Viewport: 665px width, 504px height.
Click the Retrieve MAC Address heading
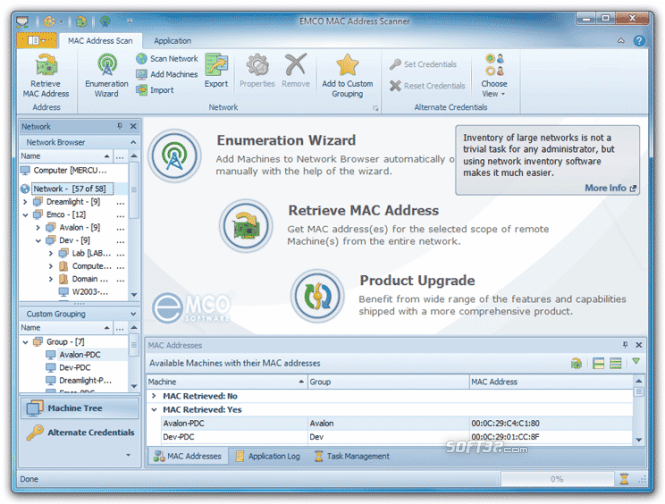click(x=363, y=210)
